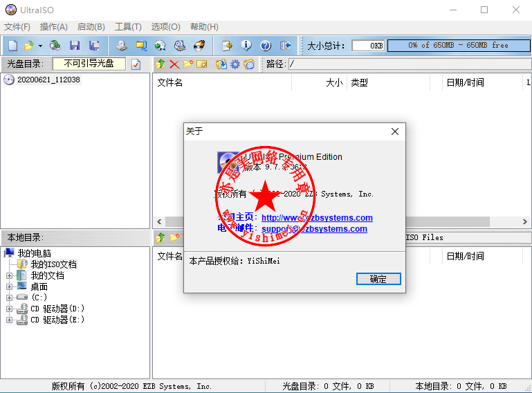The image size is (532, 393).
Task: Expand the 我的文档 tree node
Action: click(x=9, y=276)
